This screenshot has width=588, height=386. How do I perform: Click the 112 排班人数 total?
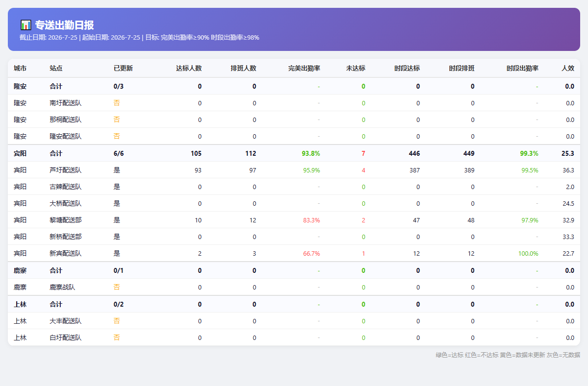(251, 153)
